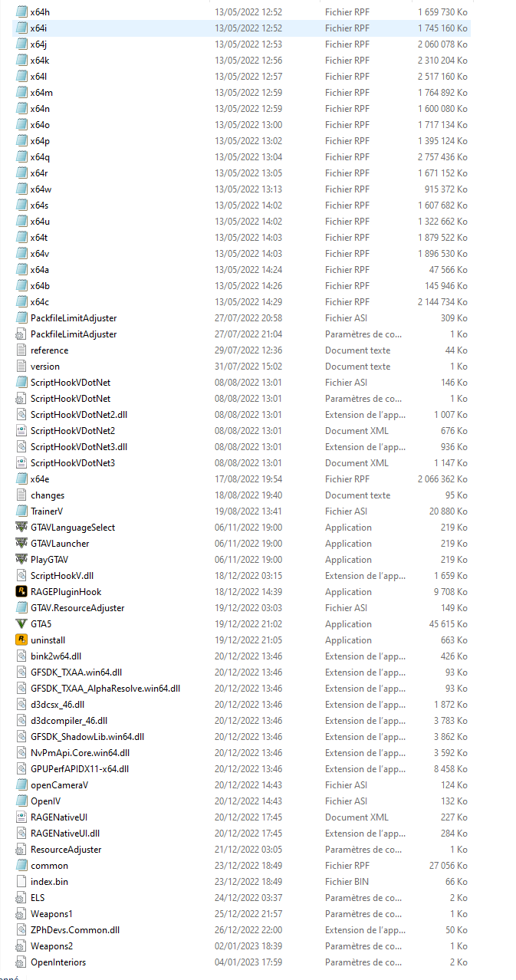Viewport: 516px width, 980px height.
Task: Click the uninstall application icon
Action: 21,640
